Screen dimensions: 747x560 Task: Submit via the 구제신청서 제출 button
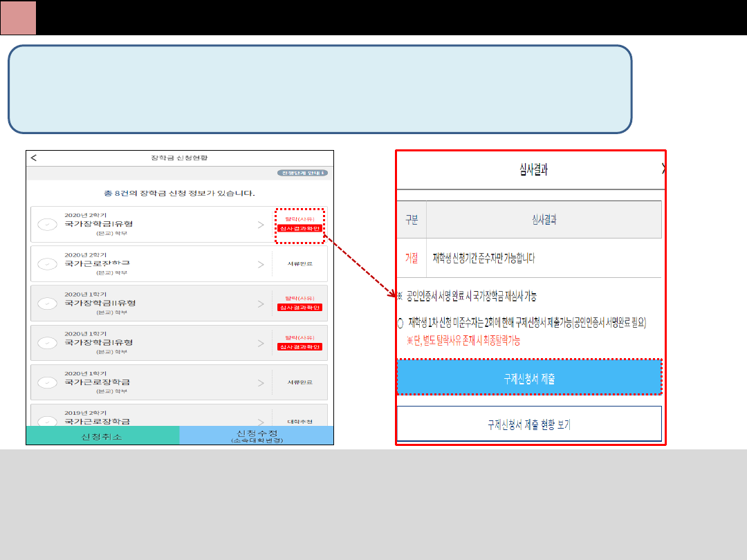pos(529,377)
